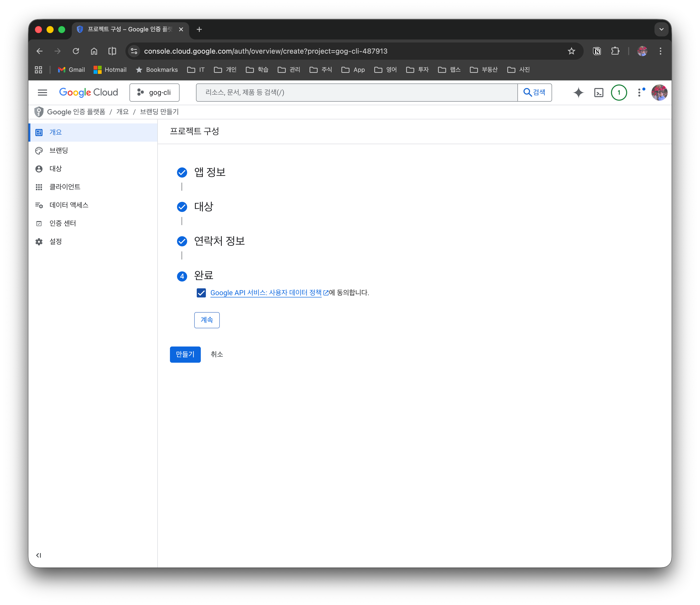Open the gog-cli project selector dropdown

point(155,93)
